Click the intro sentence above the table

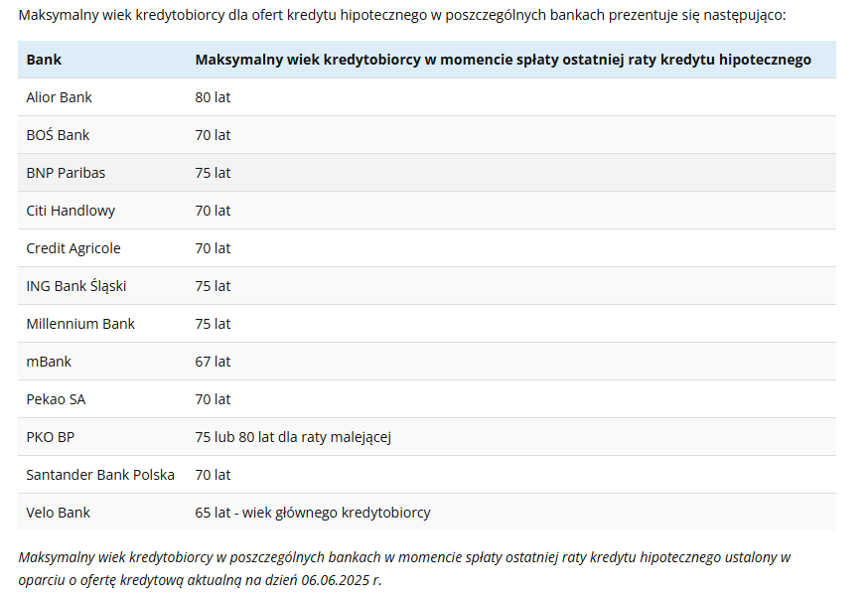(401, 17)
